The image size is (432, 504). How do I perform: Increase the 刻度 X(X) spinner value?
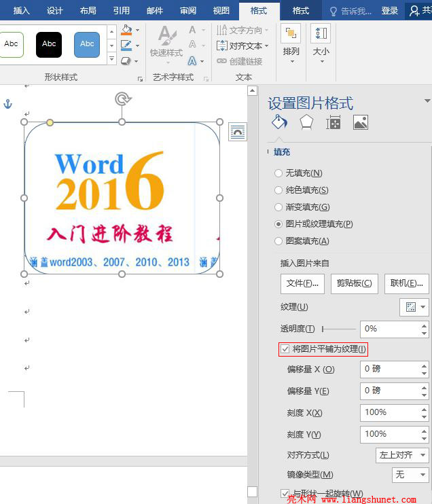point(425,409)
